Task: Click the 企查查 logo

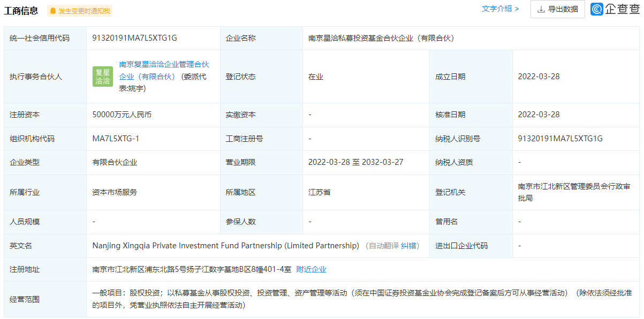Action: 615,9
